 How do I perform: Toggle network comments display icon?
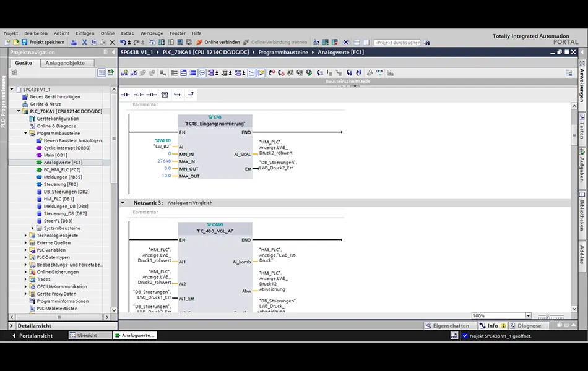coord(202,73)
